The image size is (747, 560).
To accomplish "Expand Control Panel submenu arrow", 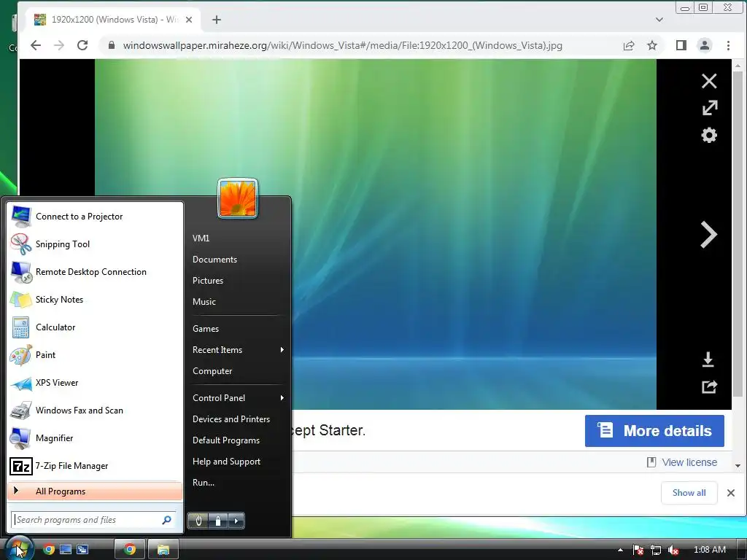I will (x=282, y=398).
